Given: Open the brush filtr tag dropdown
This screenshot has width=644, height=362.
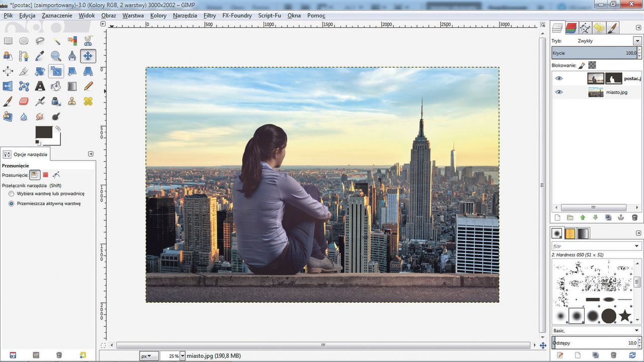Looking at the screenshot, I should 637,246.
